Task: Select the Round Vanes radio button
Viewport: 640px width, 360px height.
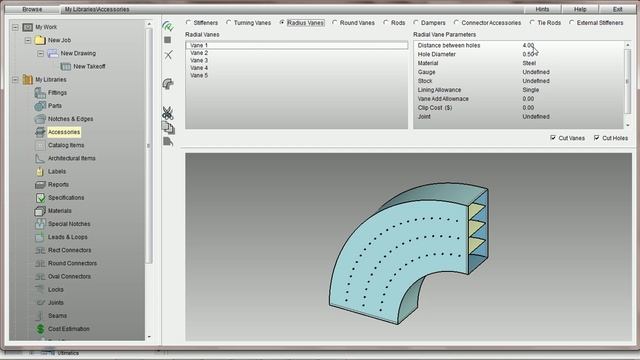Action: pos(335,22)
